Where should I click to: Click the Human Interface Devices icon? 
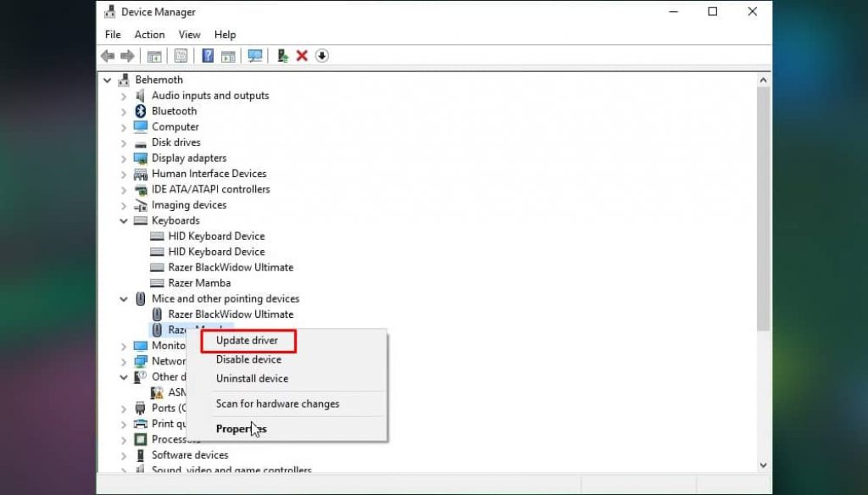tap(141, 174)
